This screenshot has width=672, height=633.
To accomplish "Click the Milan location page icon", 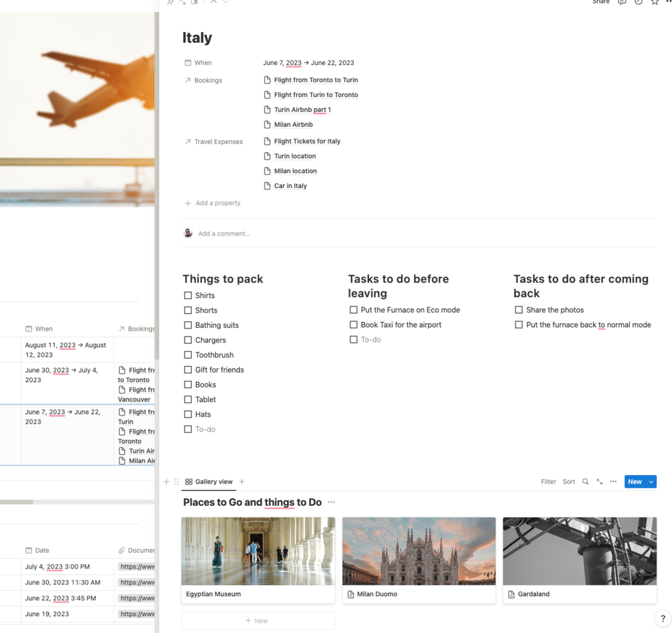I will (267, 171).
